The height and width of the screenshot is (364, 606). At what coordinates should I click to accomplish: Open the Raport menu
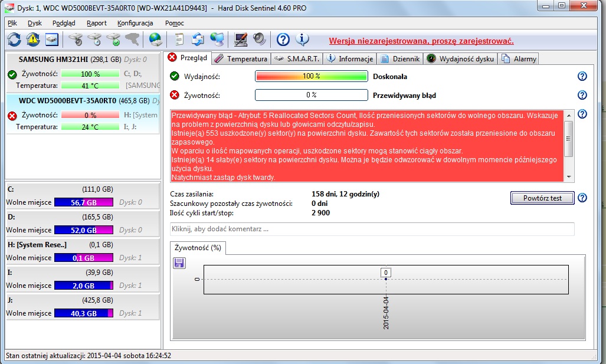tap(97, 23)
